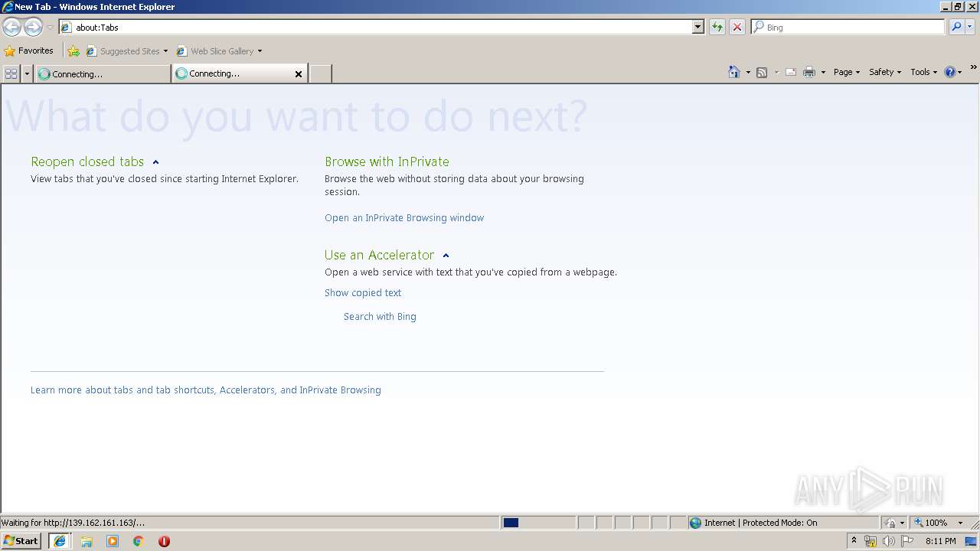The width and height of the screenshot is (980, 551).
Task: Click inside the Bing search box
Action: coord(848,27)
